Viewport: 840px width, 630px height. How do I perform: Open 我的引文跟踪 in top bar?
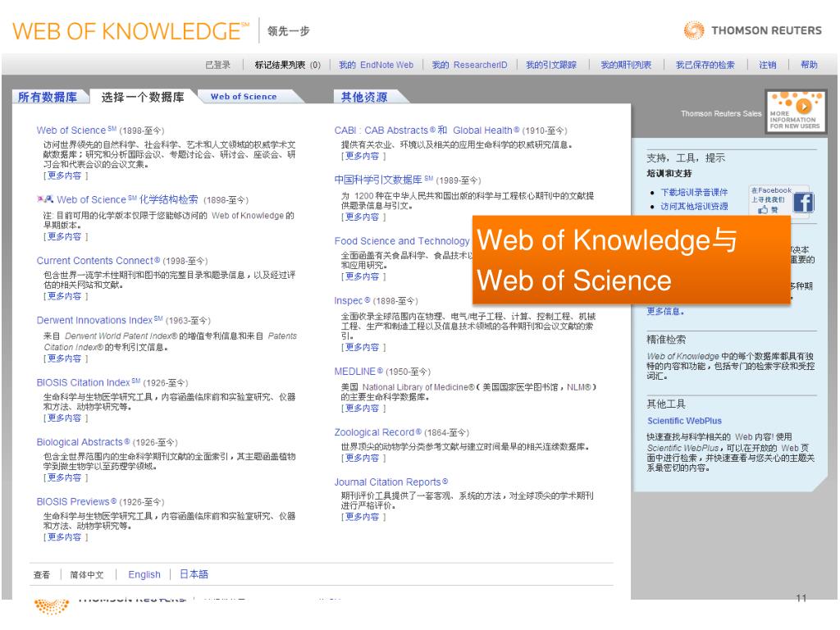tap(551, 65)
